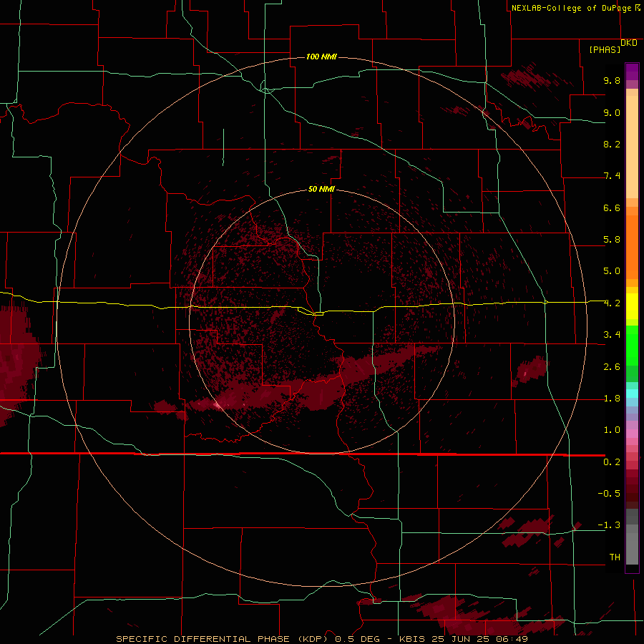Screen dimensions: 644x644
Task: Click the 4.2 value on the color scale
Action: coord(612,303)
